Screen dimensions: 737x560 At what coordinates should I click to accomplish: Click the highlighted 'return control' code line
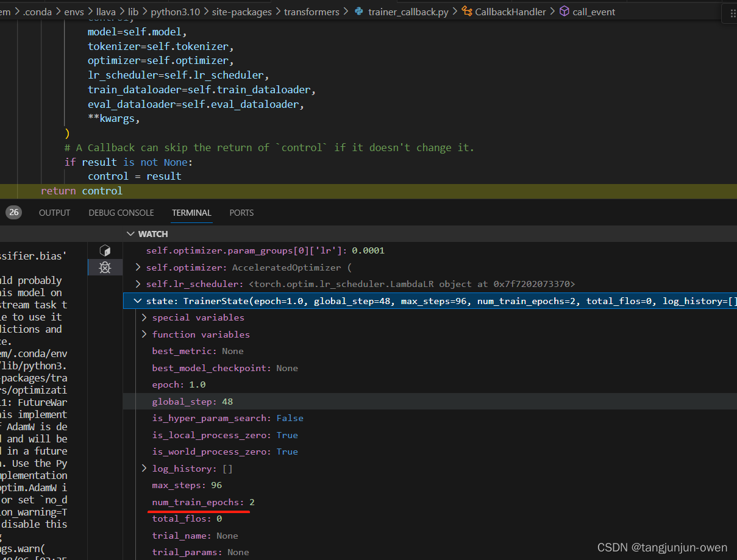coord(82,191)
